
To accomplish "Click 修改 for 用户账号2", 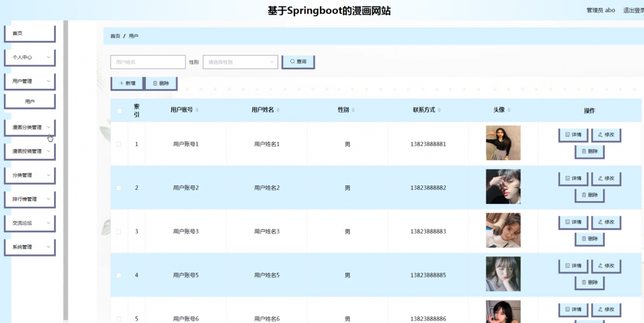I will pos(606,178).
